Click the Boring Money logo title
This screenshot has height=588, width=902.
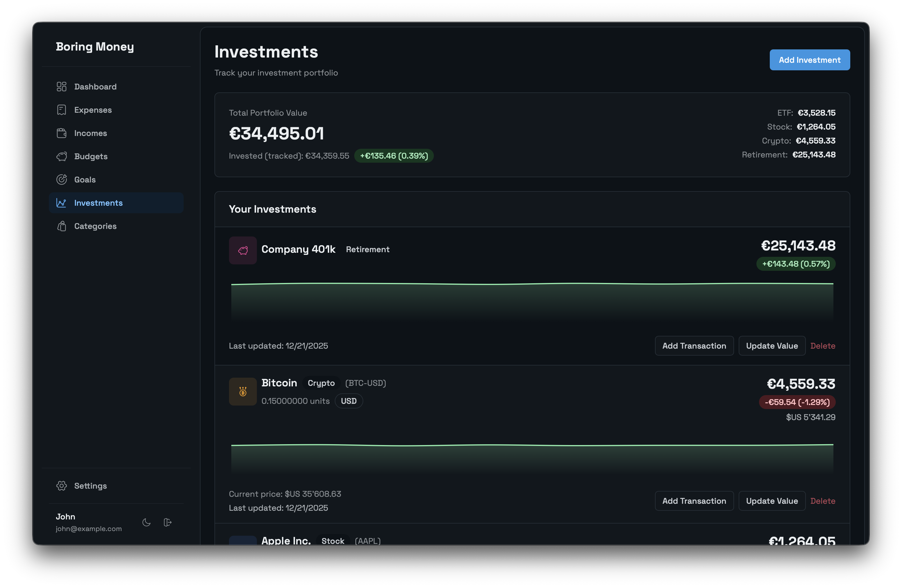95,46
